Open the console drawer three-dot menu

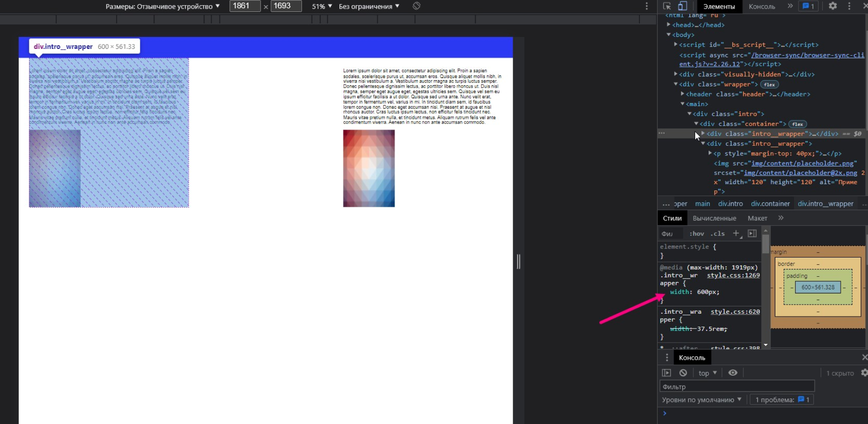click(x=666, y=358)
